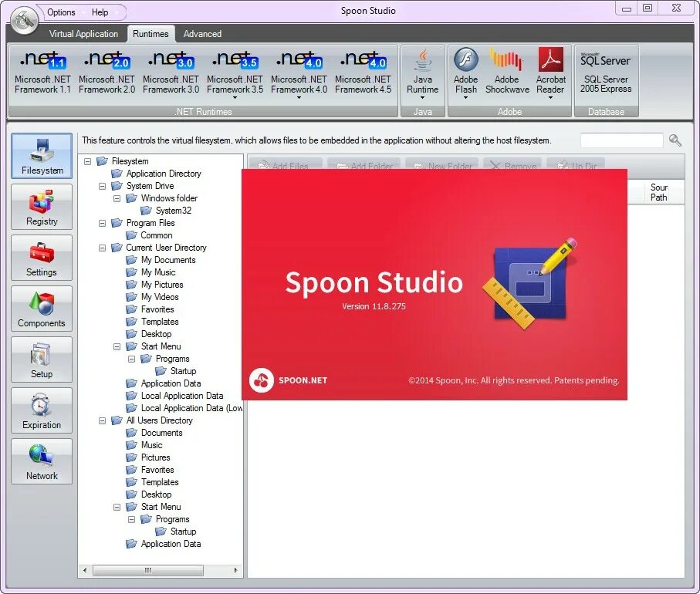Select Microsoft .NET Framework 3.0 runtime

tap(171, 72)
